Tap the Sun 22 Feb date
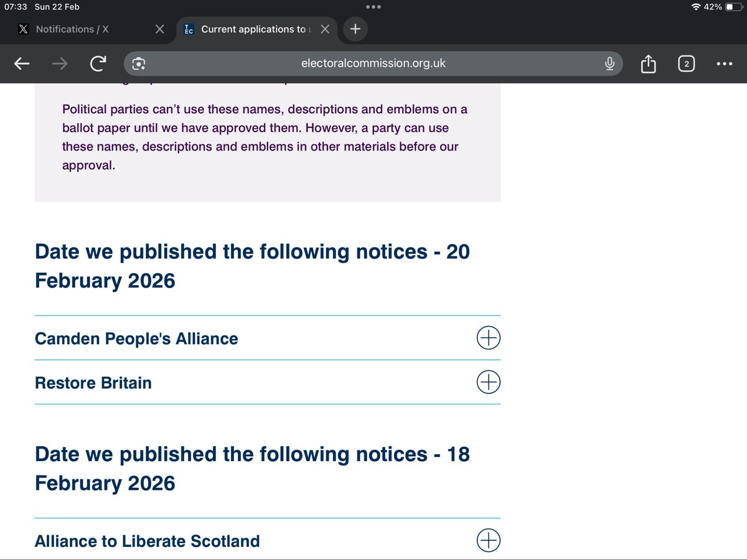 [x=58, y=7]
